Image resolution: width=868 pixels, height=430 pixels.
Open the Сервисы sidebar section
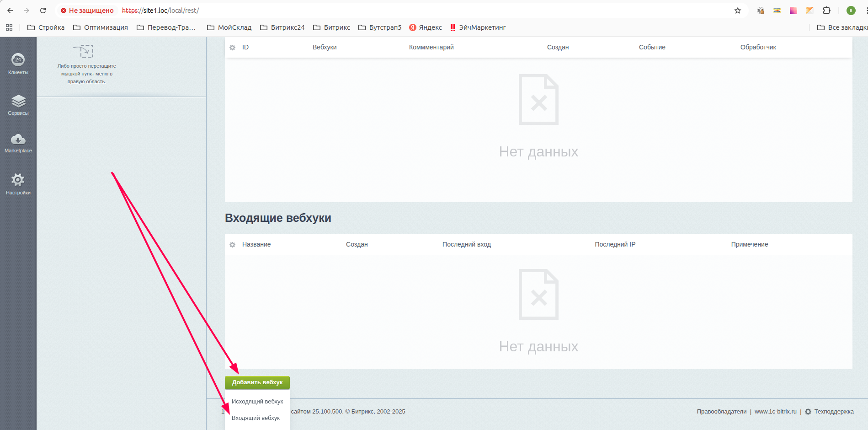tap(18, 104)
